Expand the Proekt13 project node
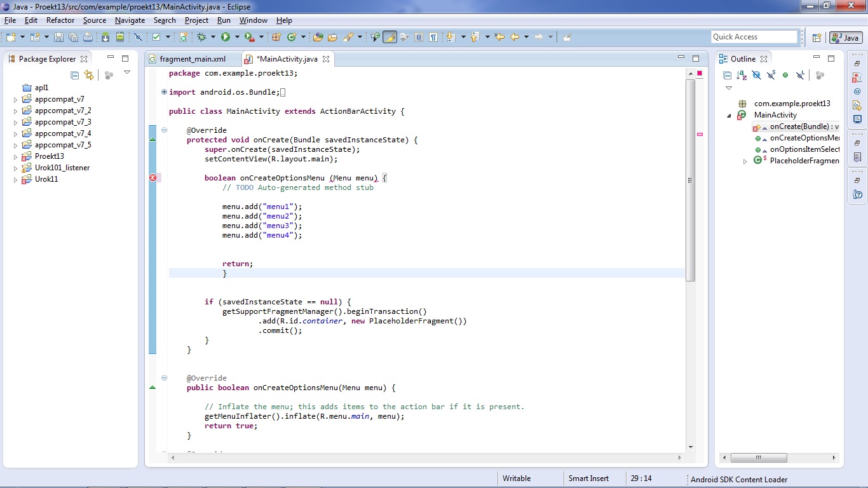 point(16,157)
